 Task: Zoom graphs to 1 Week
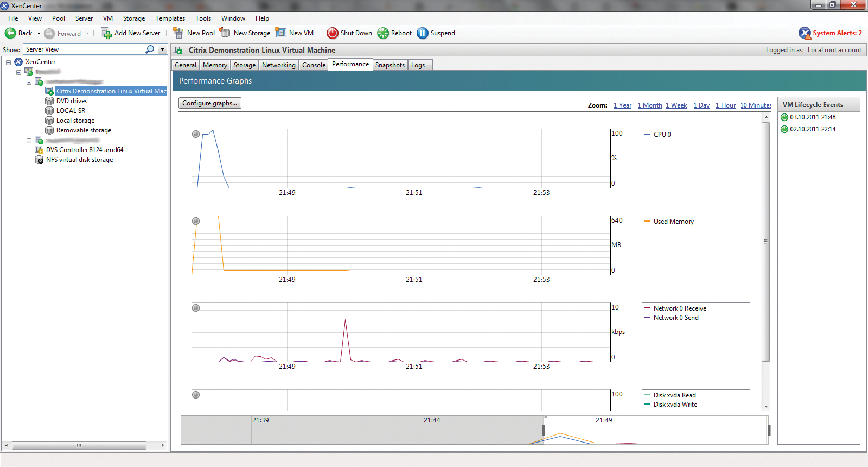pyautogui.click(x=676, y=105)
